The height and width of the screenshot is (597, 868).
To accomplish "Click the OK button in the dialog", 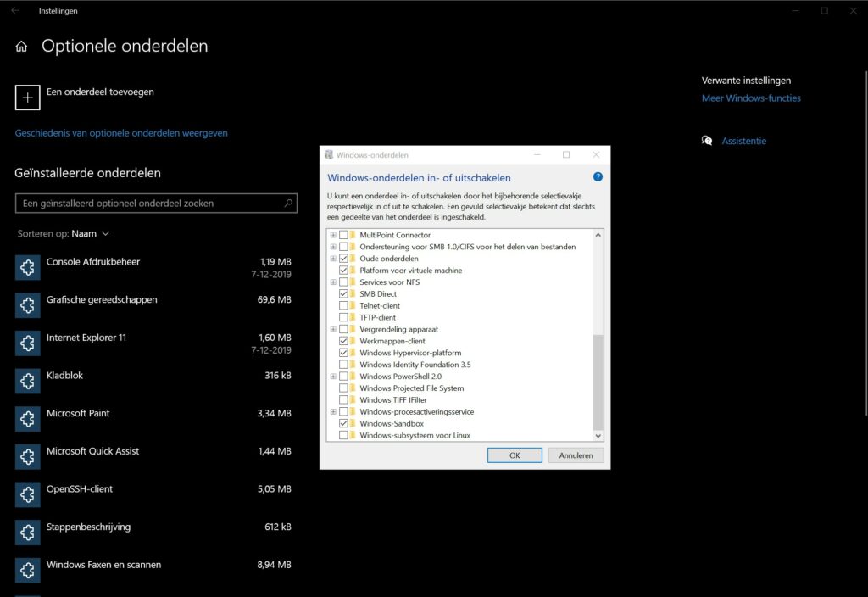I will (x=515, y=455).
